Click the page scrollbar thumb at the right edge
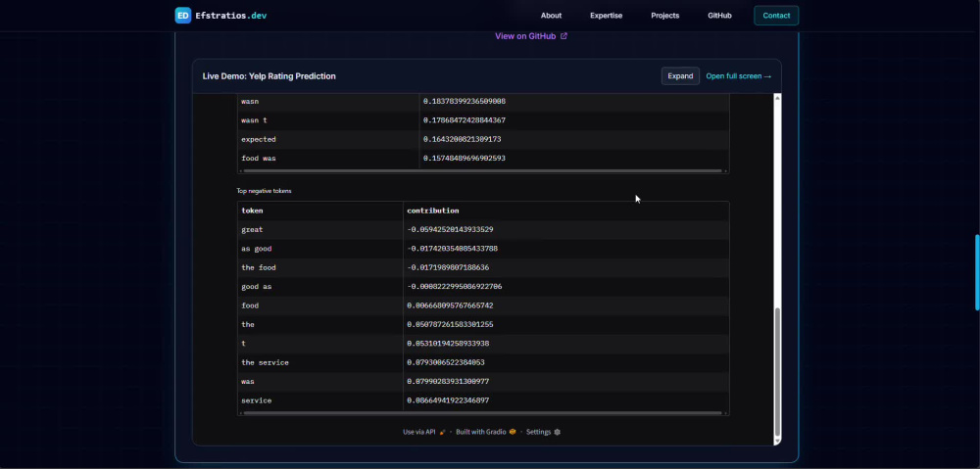Viewport: 980px width, 469px height. click(977, 272)
